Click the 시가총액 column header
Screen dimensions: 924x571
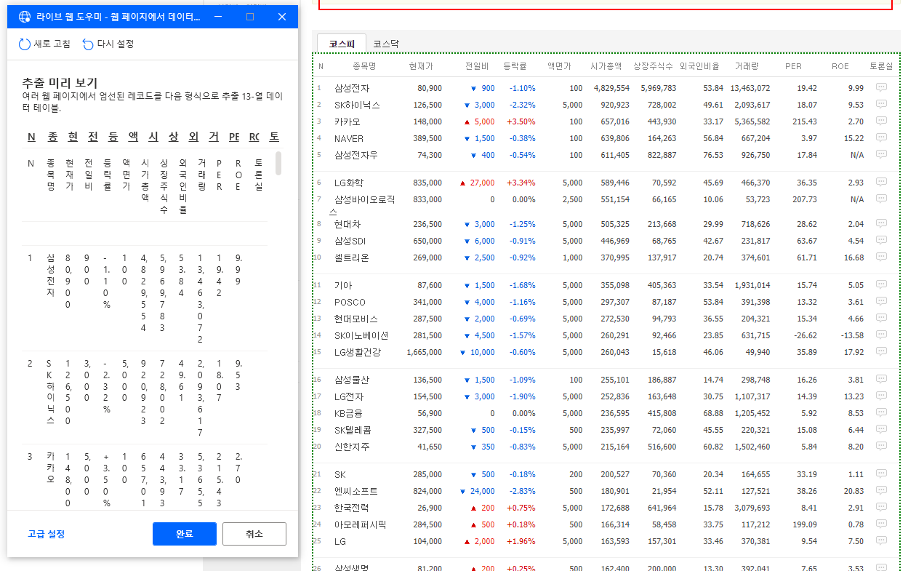pos(606,66)
